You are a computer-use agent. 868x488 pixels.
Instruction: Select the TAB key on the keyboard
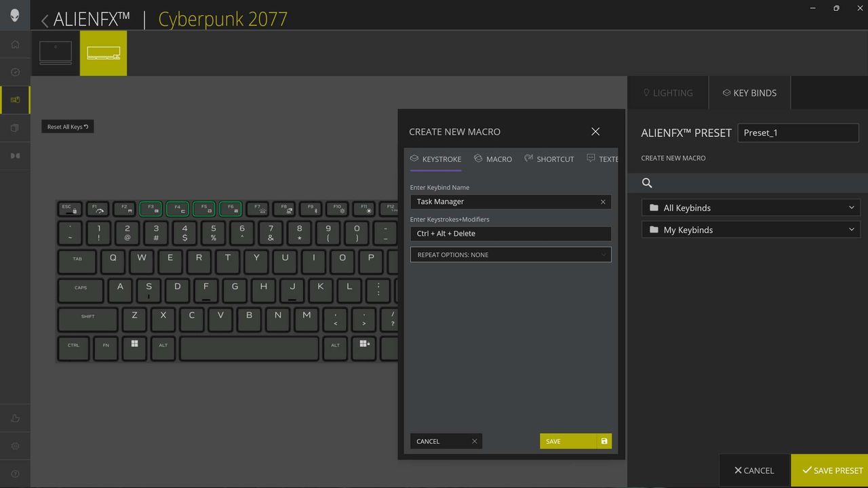coord(77,261)
